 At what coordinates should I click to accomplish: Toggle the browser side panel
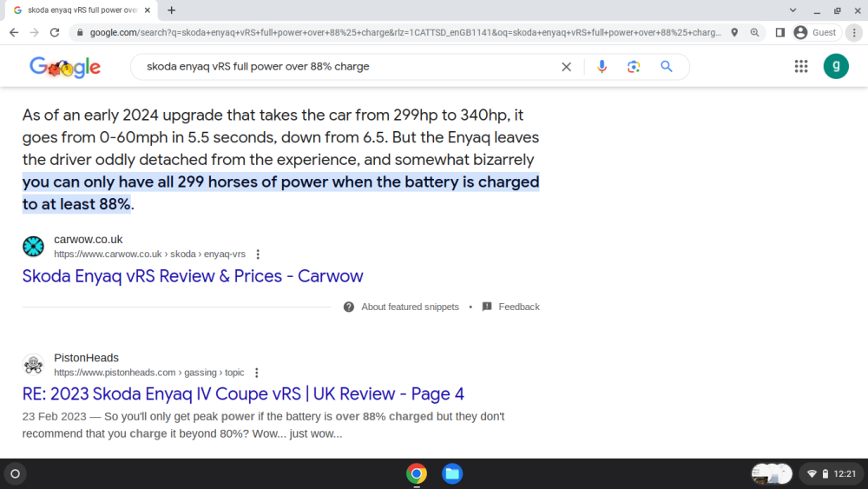tap(780, 33)
